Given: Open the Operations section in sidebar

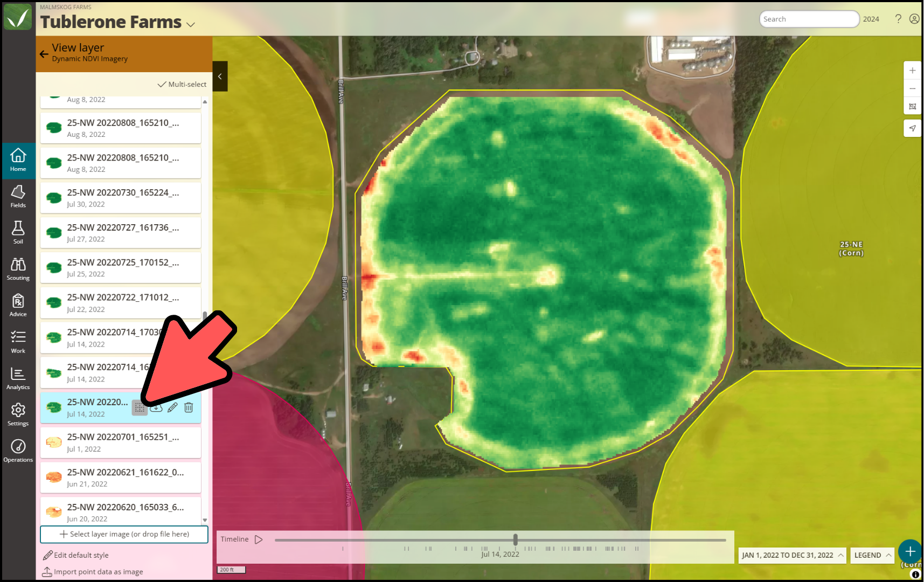Looking at the screenshot, I should click(x=18, y=451).
